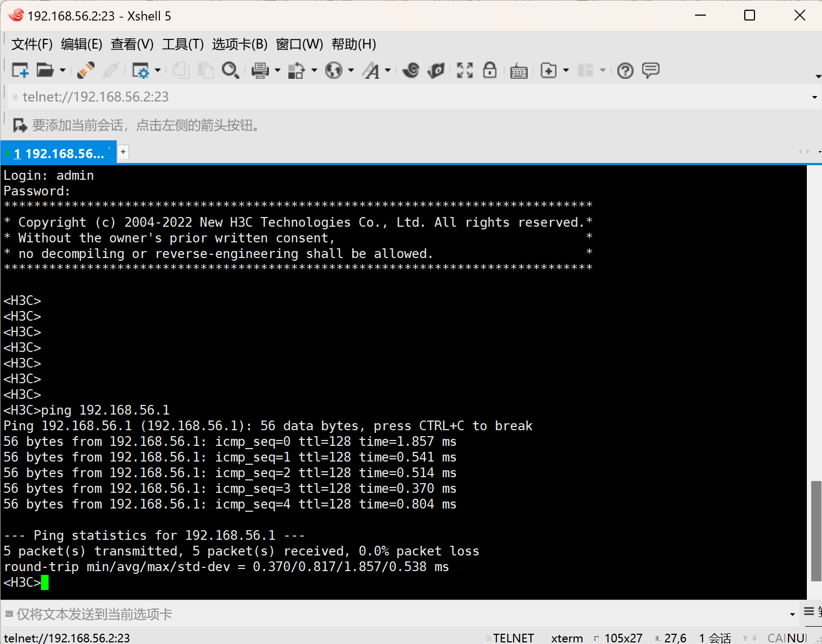Click the ping 192.168.56.1 command line
Viewport: 822px width, 644px height.
(86, 410)
